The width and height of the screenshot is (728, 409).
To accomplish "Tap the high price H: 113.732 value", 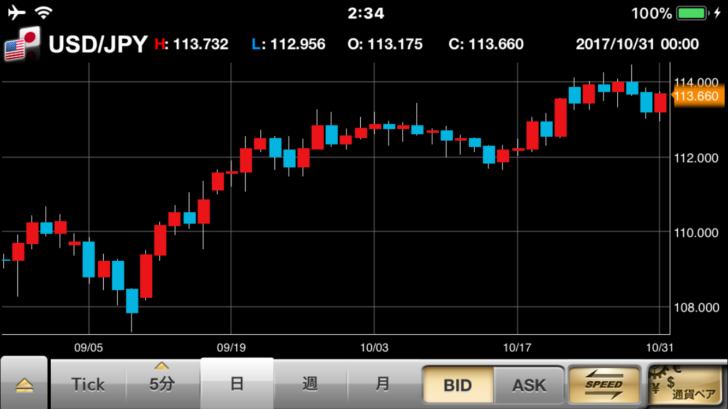I will (x=192, y=45).
